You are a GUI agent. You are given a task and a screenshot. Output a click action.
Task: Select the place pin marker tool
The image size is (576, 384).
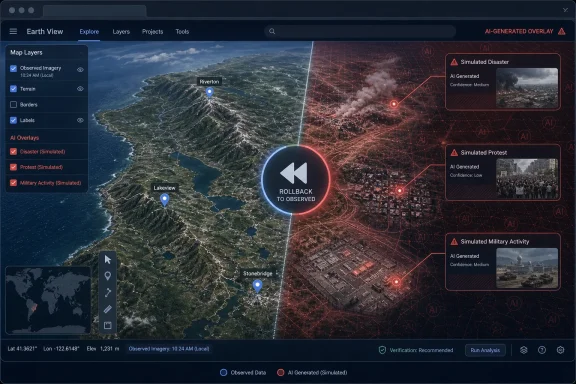pyautogui.click(x=108, y=276)
